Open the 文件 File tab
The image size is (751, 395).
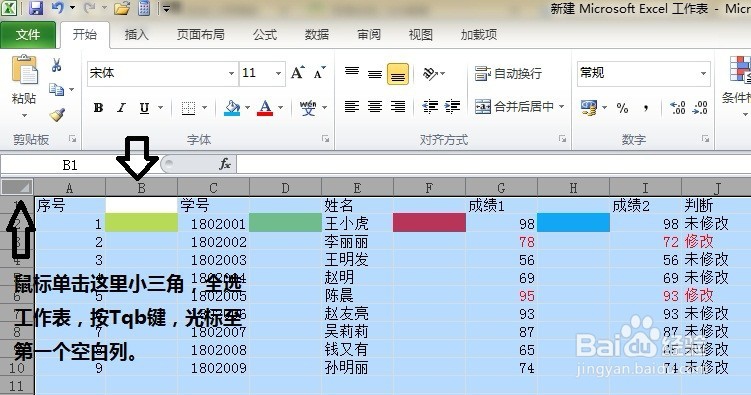pos(28,34)
